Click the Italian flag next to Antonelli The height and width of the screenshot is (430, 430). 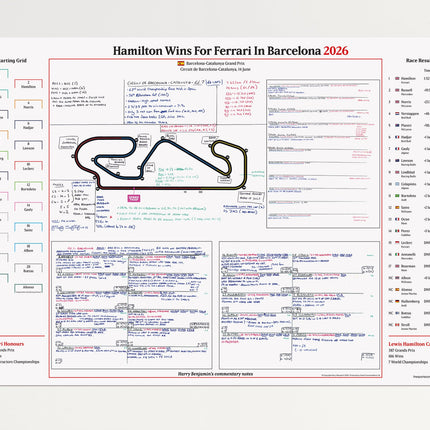point(397,254)
